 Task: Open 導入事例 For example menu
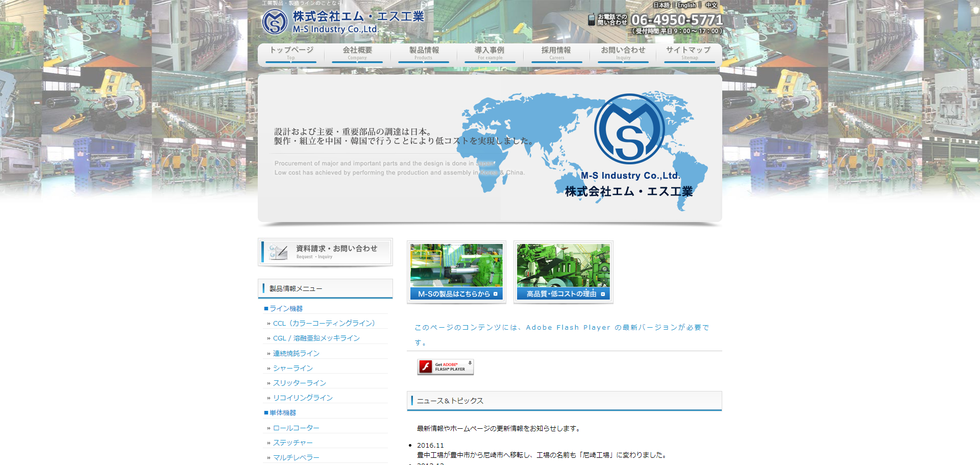[490, 54]
